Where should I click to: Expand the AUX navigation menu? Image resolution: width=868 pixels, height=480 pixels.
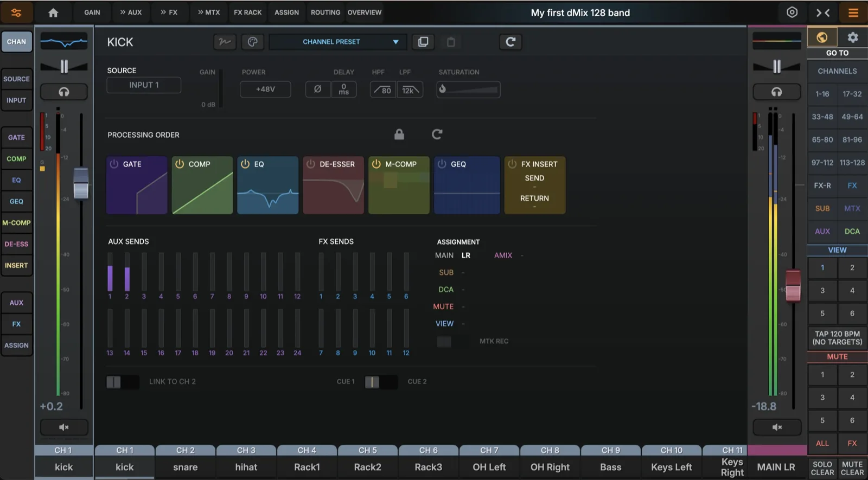(x=131, y=12)
